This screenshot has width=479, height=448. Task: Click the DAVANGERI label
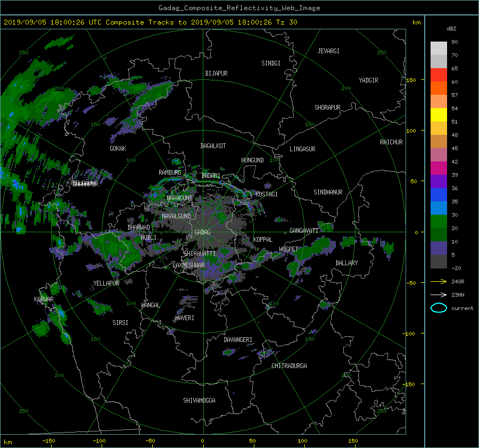coord(238,340)
